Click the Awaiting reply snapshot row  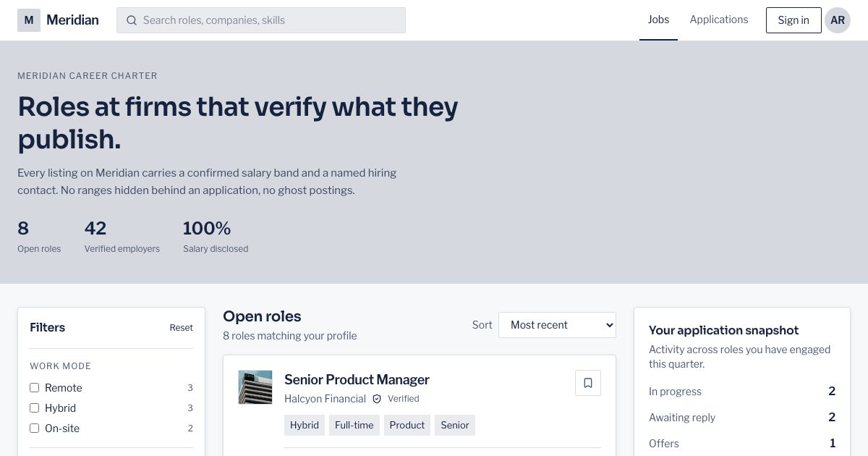coord(742,418)
